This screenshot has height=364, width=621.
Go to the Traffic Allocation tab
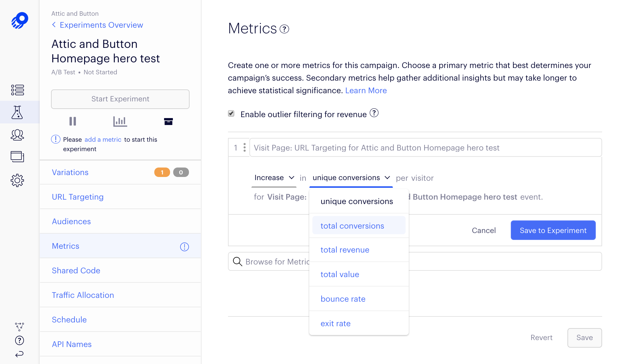[83, 295]
